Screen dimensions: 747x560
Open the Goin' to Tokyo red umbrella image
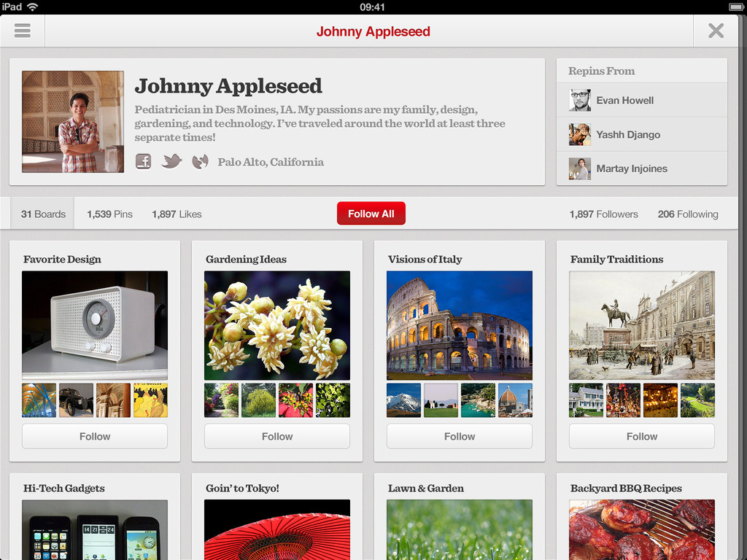pos(277,529)
